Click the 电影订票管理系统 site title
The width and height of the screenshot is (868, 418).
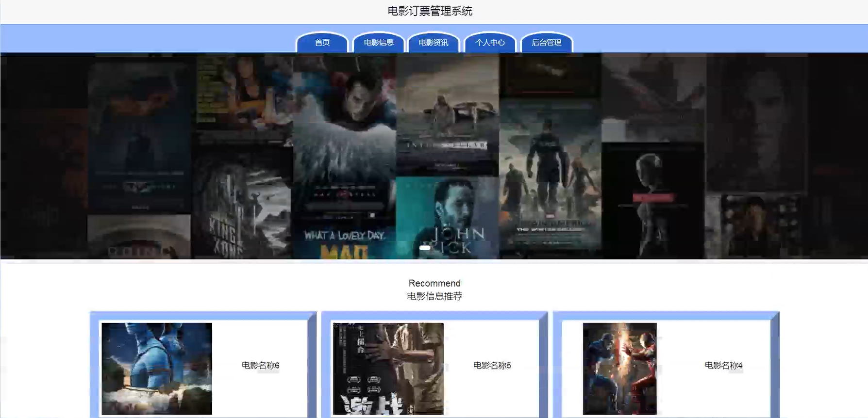click(430, 11)
